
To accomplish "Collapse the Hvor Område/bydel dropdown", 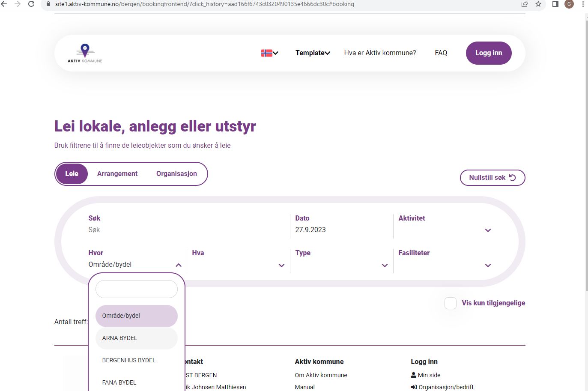I will coord(179,265).
